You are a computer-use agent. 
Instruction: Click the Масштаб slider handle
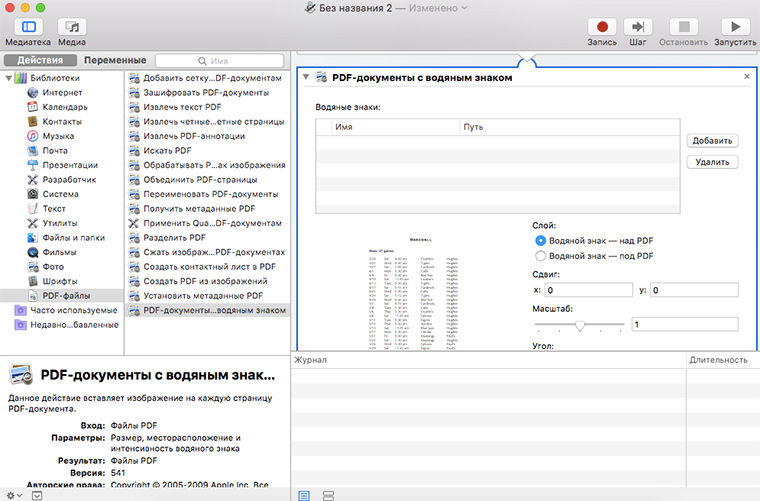580,326
